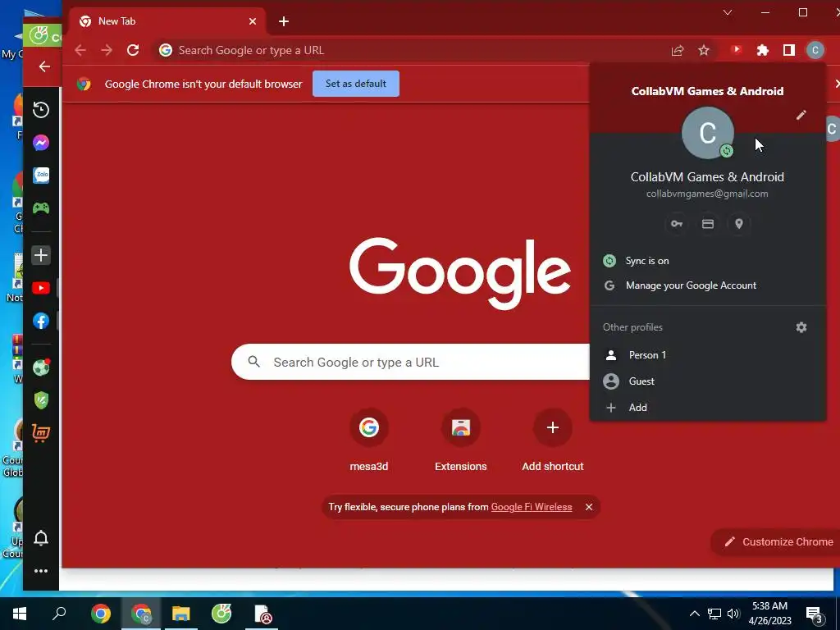This screenshot has height=630, width=840.
Task: Open Google Fi Wireless link
Action: [x=532, y=507]
